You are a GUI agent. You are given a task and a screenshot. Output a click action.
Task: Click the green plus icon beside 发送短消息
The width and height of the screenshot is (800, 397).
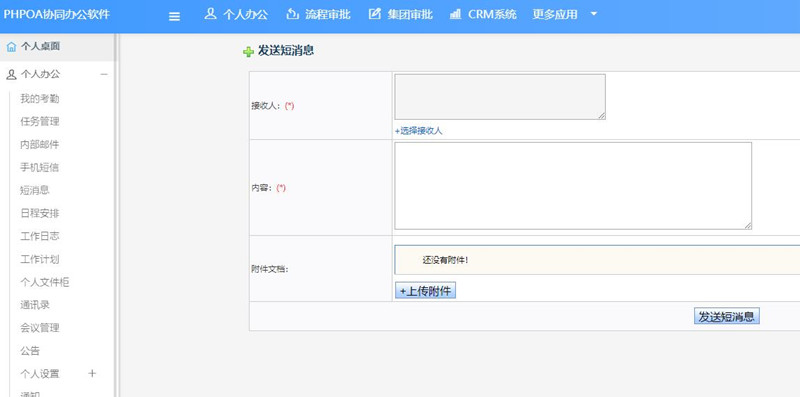click(248, 52)
